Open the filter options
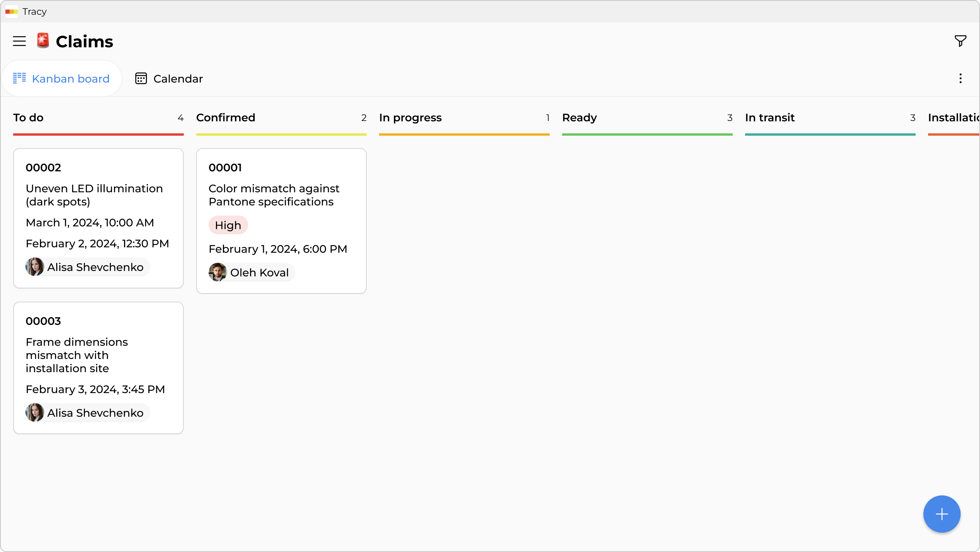 pos(960,41)
